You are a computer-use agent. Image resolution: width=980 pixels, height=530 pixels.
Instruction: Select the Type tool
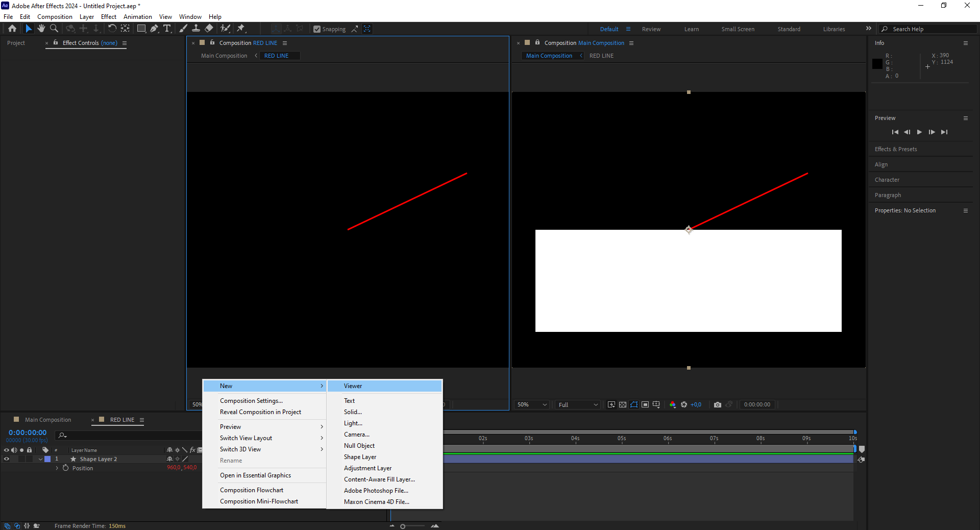coord(167,29)
